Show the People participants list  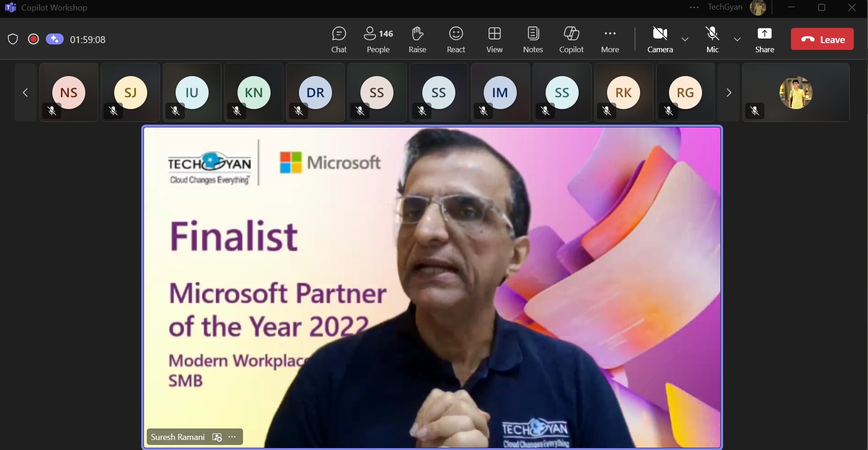coord(378,39)
